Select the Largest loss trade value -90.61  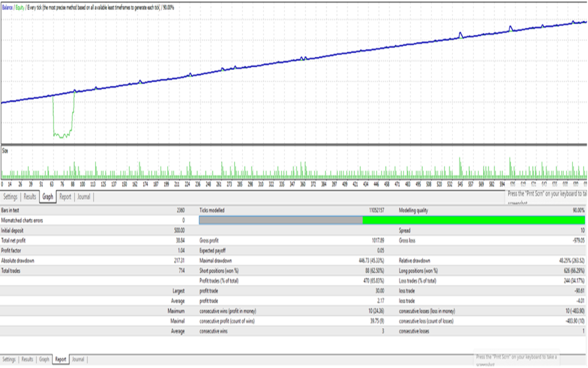(x=580, y=291)
